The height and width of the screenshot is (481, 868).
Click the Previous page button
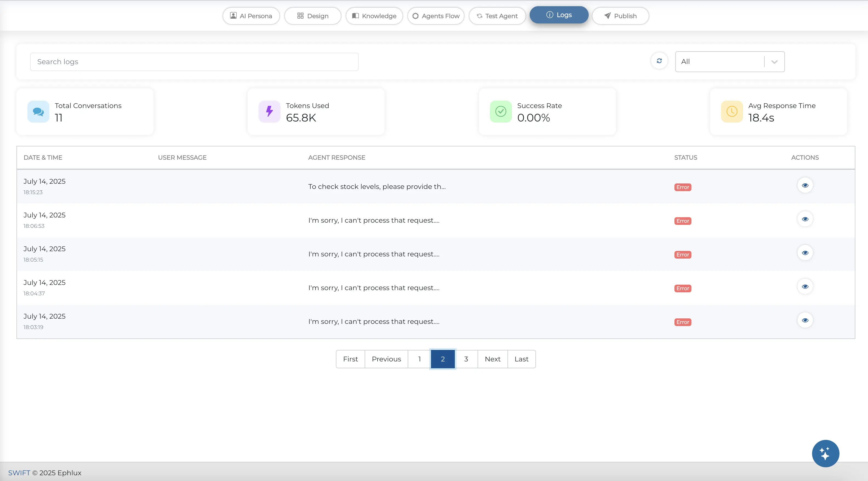[386, 359]
